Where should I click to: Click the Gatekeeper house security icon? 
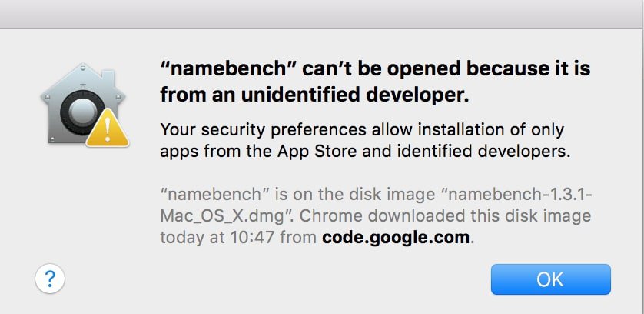(85, 105)
